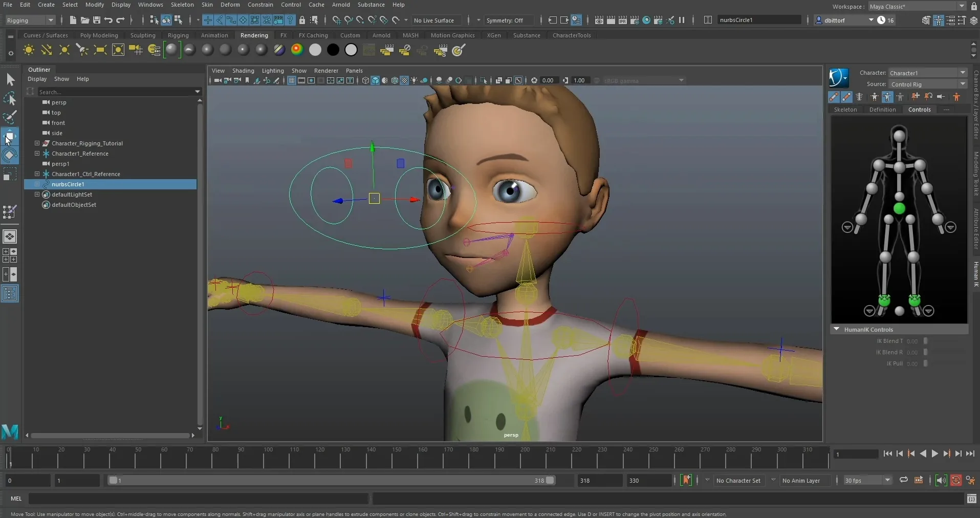Select the Lasso selection tool
980x518 pixels.
pos(10,98)
